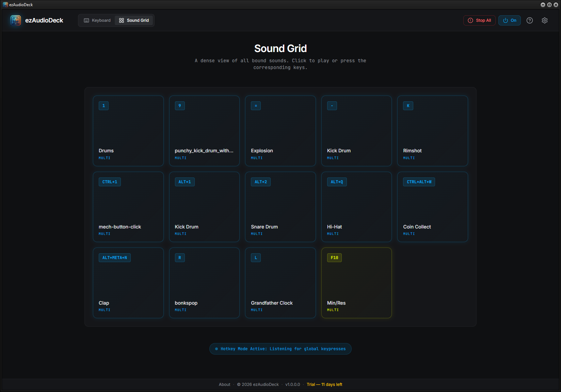Trigger the Coin Collect sound
This screenshot has width=561, height=392.
432,207
